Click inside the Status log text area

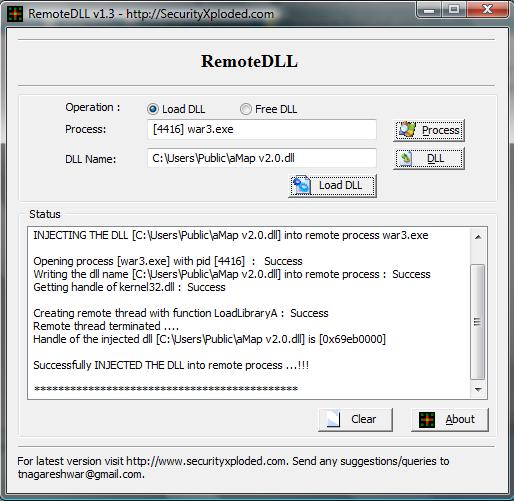coord(249,313)
